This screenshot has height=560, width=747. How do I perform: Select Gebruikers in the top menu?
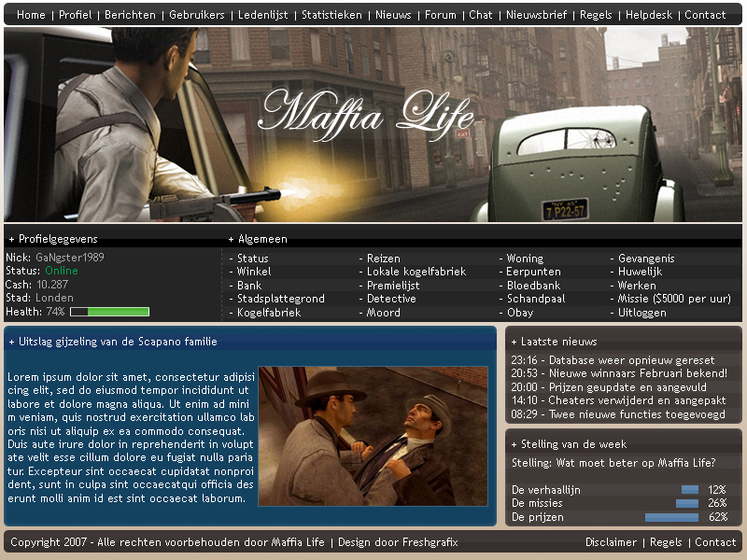(x=197, y=15)
